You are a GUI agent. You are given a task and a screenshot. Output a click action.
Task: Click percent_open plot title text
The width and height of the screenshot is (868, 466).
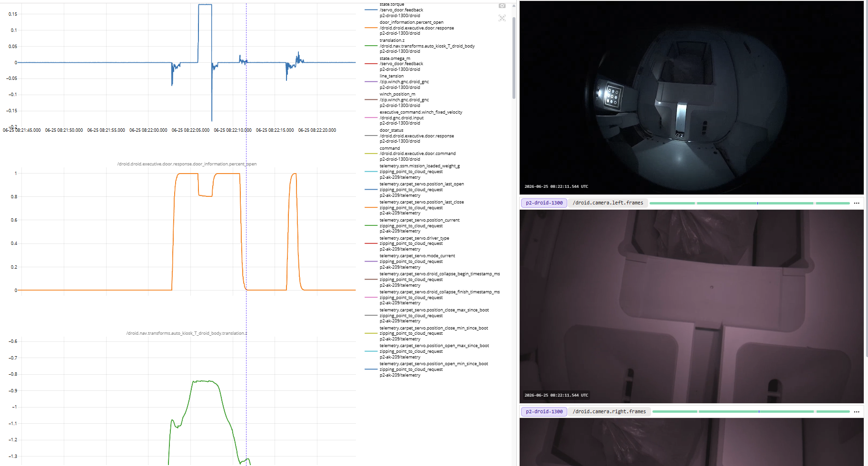click(x=187, y=164)
